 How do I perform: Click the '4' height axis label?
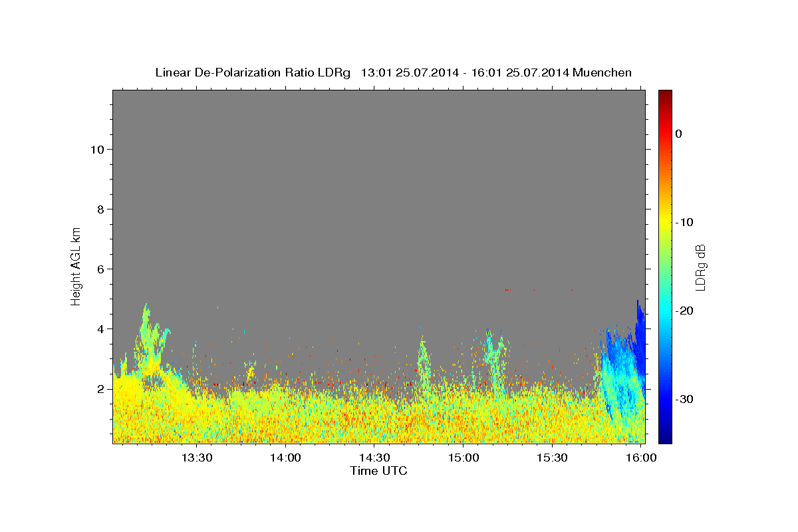[x=100, y=329]
